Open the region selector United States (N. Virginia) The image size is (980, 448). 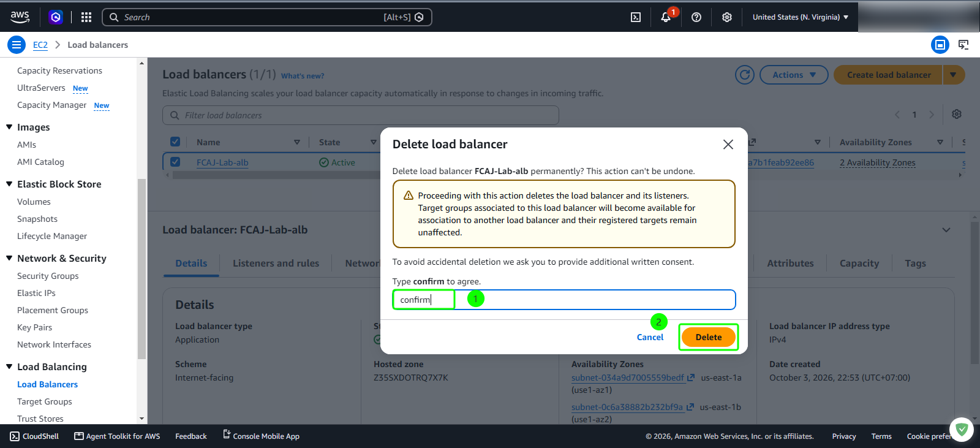click(801, 17)
